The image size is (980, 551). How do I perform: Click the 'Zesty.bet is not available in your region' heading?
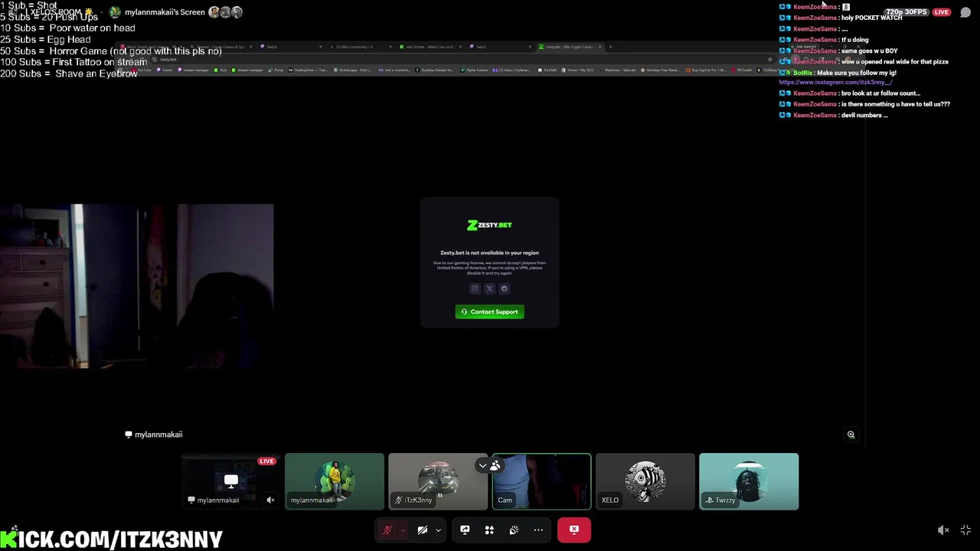coord(489,253)
